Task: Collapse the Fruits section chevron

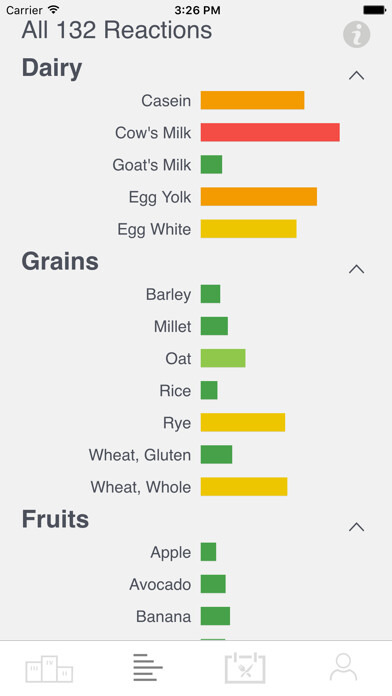Action: (x=356, y=526)
